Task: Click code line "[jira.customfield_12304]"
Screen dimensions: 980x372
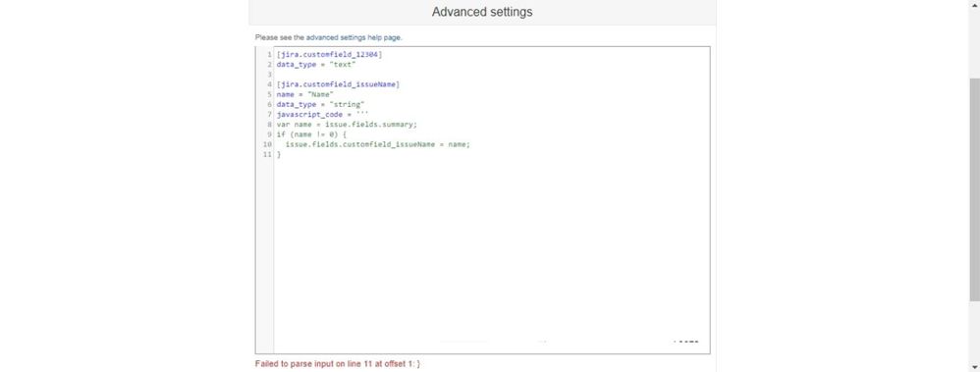Action: pos(329,54)
